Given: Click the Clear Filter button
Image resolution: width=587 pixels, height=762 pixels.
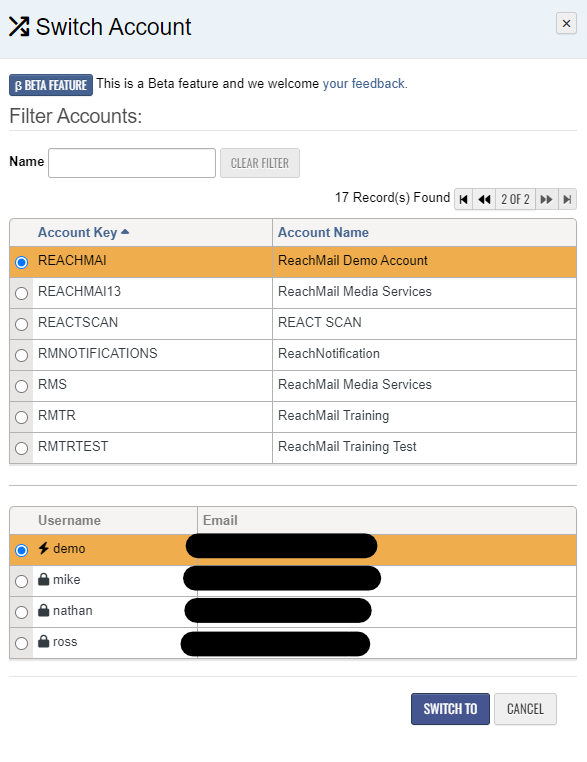Looking at the screenshot, I should pos(260,163).
